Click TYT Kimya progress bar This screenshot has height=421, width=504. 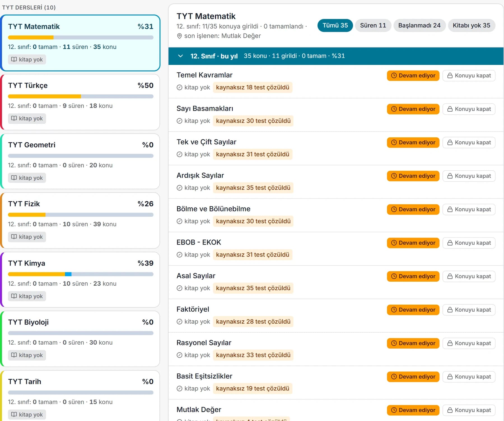[x=81, y=274]
